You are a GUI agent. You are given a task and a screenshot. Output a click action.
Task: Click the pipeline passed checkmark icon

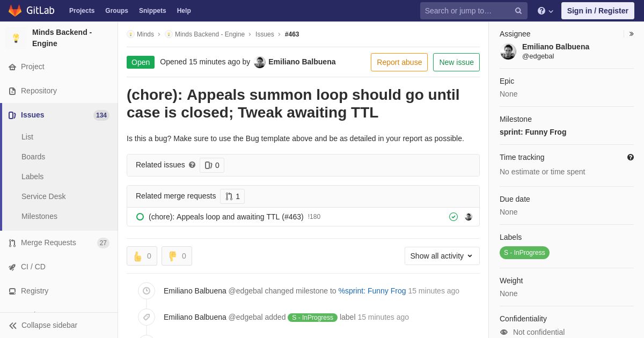pos(453,217)
